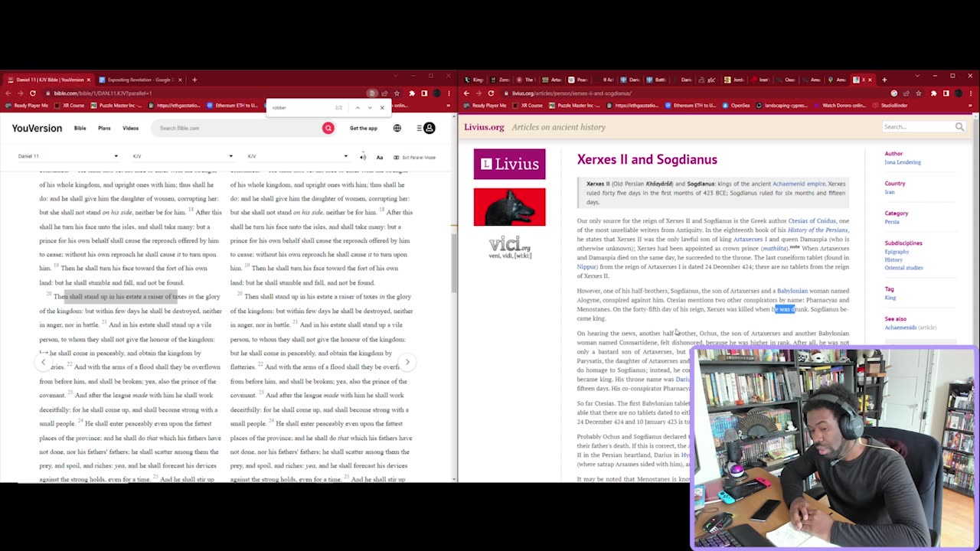Viewport: 980px width, 551px height.
Task: Open the Achaemenids see-also link
Action: click(x=900, y=328)
